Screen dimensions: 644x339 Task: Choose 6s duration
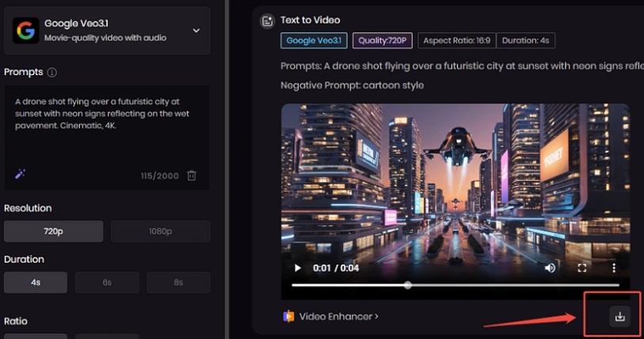[x=107, y=282]
